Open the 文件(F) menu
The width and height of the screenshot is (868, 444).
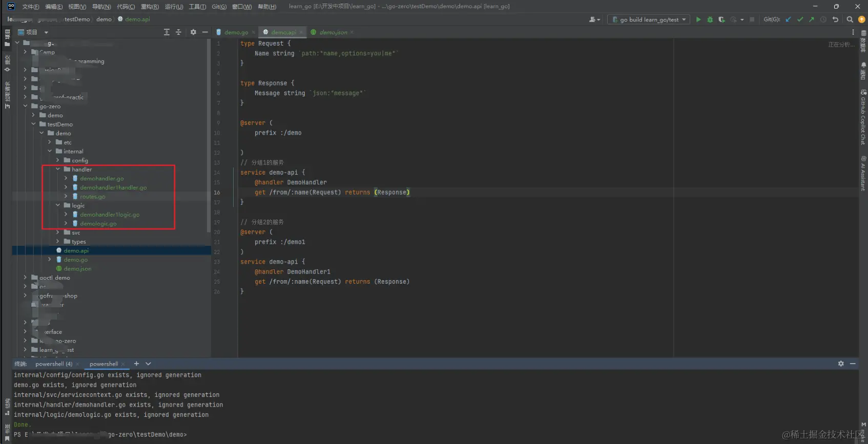click(x=31, y=7)
